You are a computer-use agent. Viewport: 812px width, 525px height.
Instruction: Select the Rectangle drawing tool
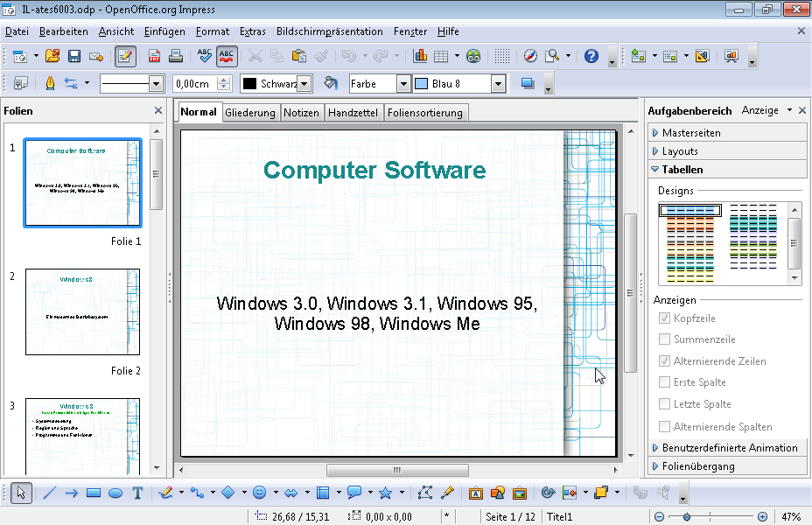tap(94, 493)
